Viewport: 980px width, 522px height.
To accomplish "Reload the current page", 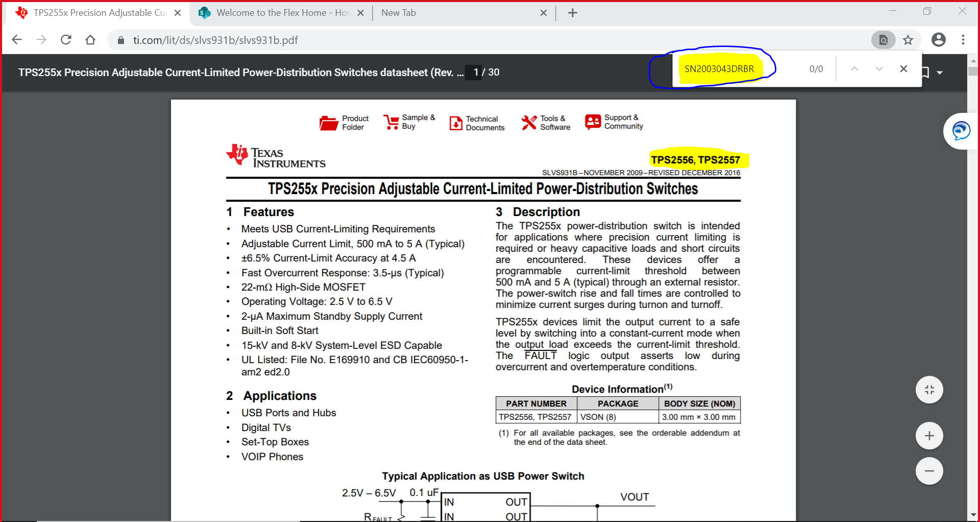I will coord(66,40).
